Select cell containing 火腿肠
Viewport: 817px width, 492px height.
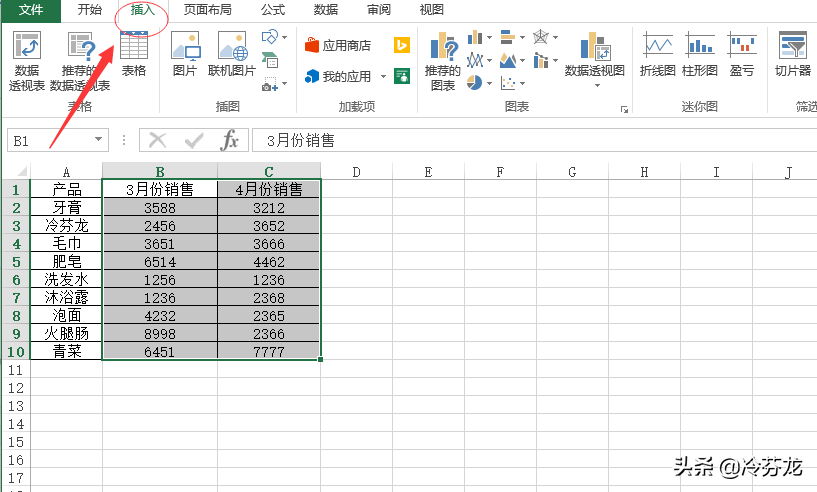[67, 334]
